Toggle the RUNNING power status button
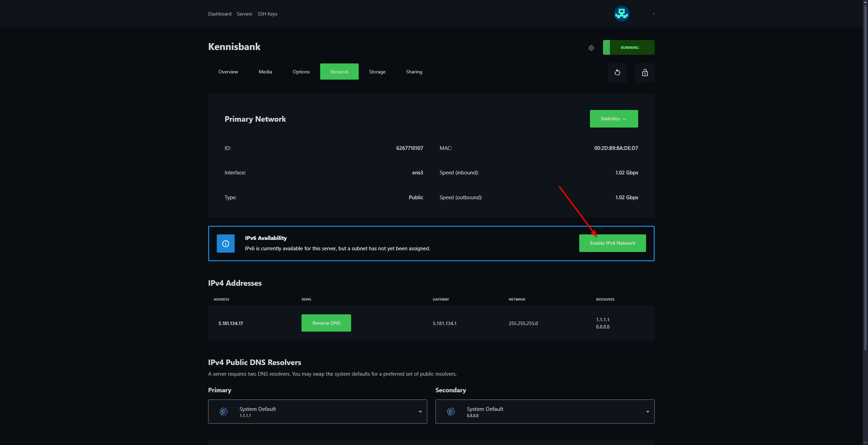The image size is (868, 445). pos(629,48)
